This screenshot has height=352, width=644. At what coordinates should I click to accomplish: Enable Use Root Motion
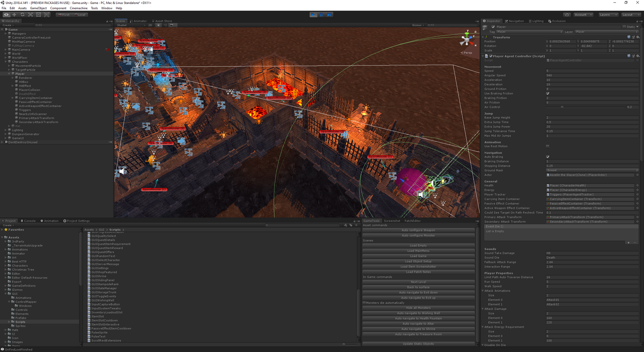[547, 146]
